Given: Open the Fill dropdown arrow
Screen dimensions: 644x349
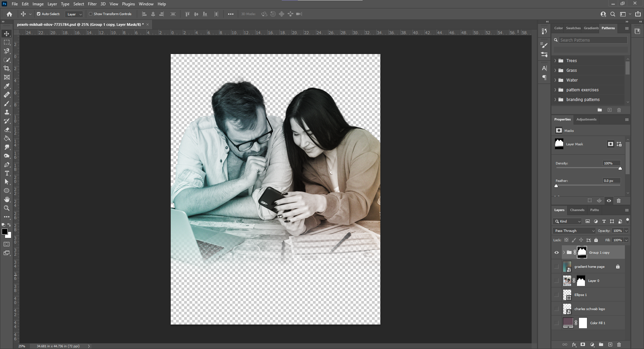Looking at the screenshot, I should click(626, 240).
